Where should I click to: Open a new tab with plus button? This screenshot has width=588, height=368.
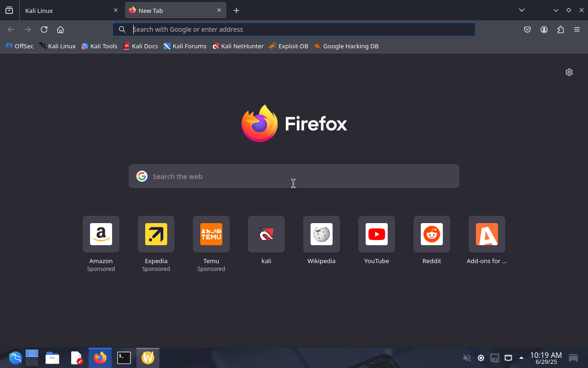coord(236,10)
